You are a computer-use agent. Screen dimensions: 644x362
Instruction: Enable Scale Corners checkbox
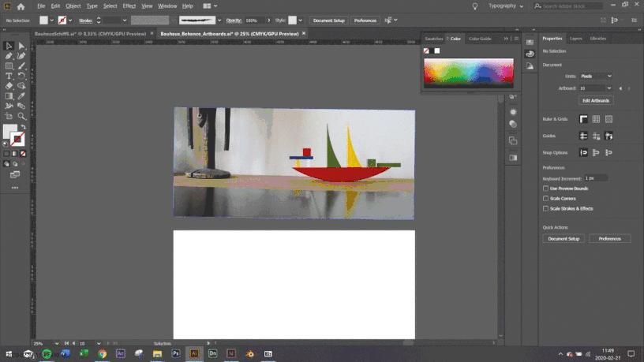point(545,198)
